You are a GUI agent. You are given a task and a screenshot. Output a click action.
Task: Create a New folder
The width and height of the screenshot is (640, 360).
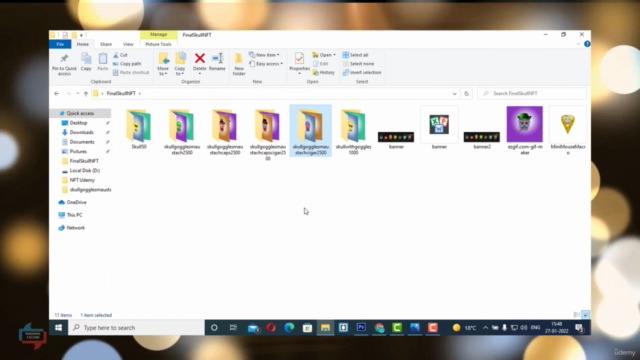coord(239,64)
